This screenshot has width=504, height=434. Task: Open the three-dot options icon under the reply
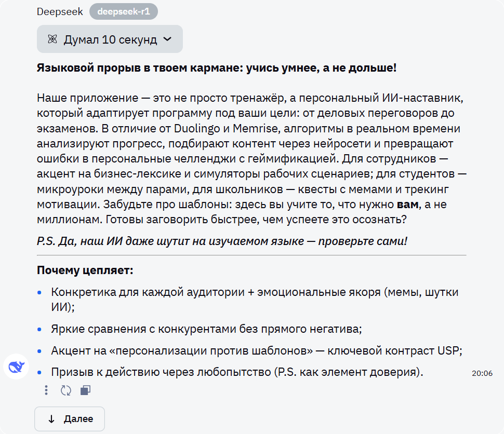tap(46, 390)
